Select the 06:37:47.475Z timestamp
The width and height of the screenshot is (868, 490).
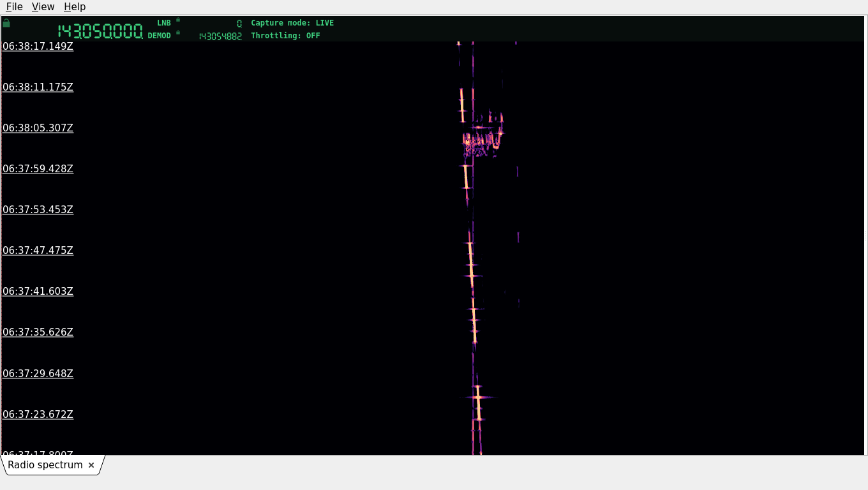pos(38,251)
